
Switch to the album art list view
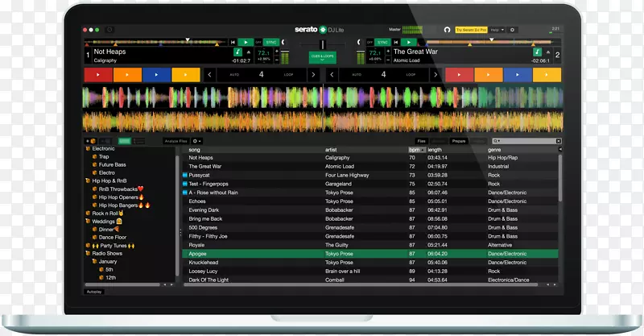[x=138, y=141]
